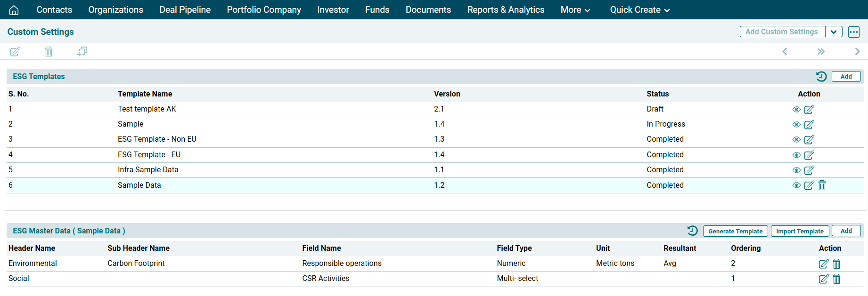The height and width of the screenshot is (296, 868).
Task: Click the edit pencil icon in top toolbar
Action: click(x=15, y=52)
